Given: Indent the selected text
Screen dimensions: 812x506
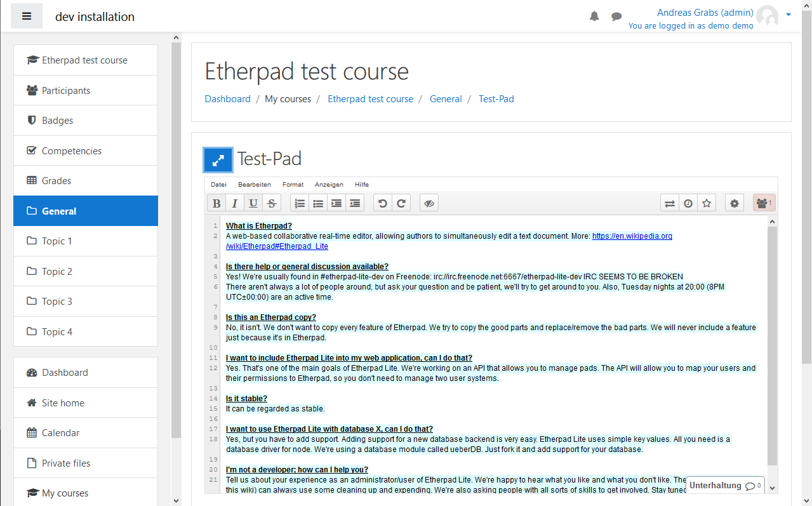Looking at the screenshot, I should (336, 203).
